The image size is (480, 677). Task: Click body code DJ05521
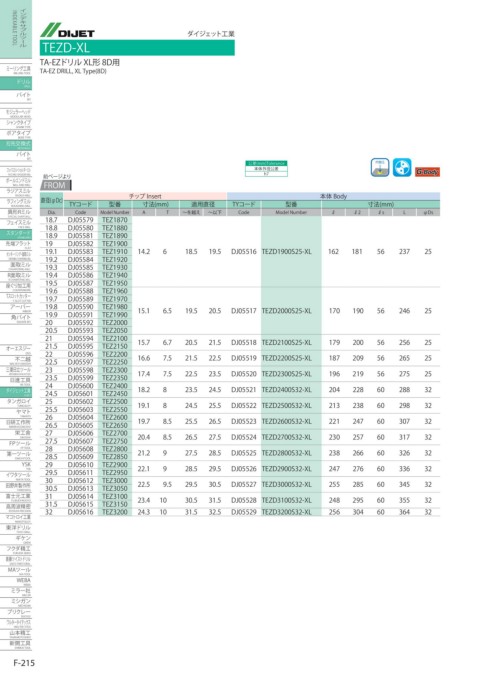coord(244,390)
